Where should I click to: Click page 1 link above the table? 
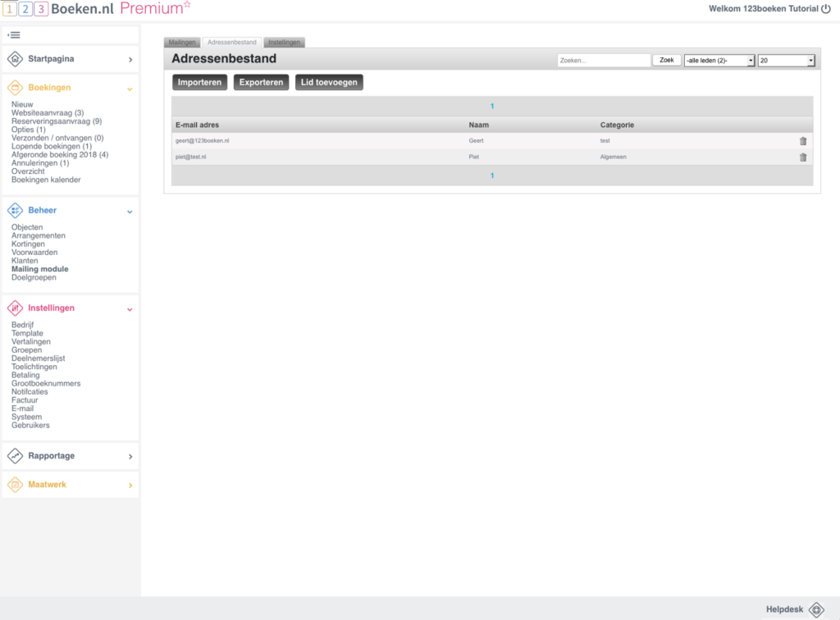point(492,106)
